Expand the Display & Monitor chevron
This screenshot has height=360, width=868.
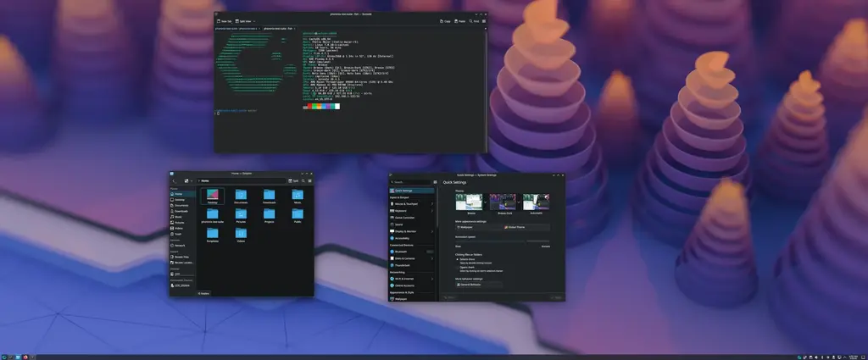pos(431,231)
